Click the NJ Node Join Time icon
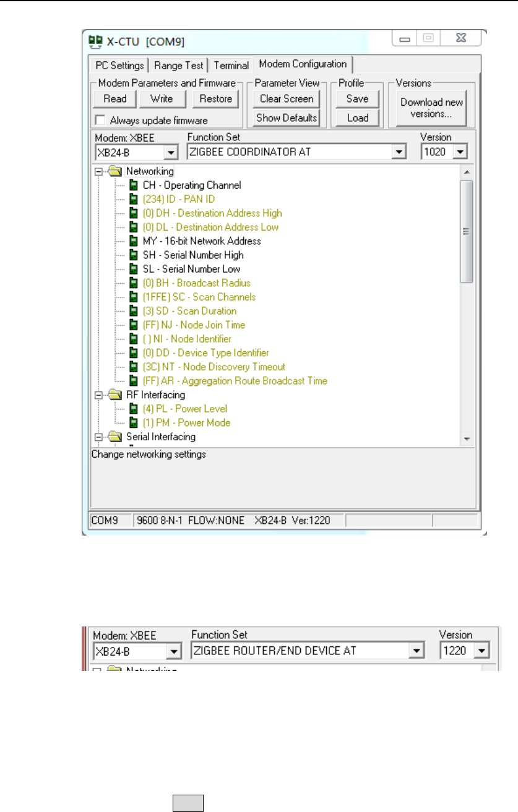Viewport: 518px width, 812px height. [133, 325]
